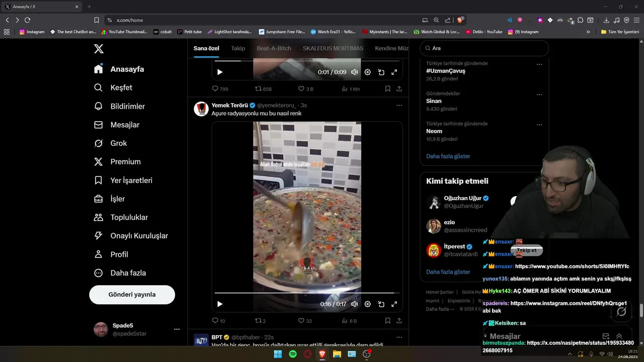The width and height of the screenshot is (644, 362).
Task: Switch to SKALEDUS MORTIMAS tab
Action: 333,48
